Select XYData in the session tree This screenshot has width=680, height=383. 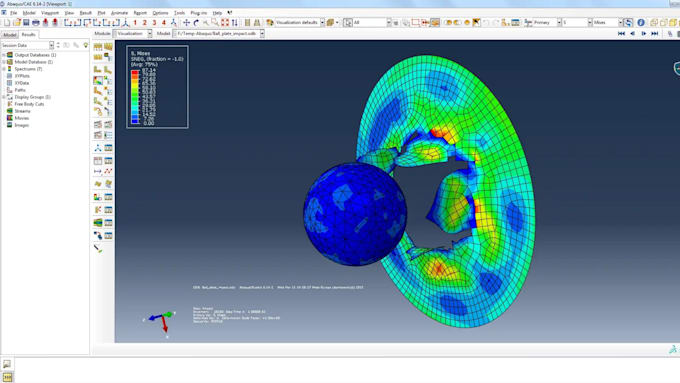pyautogui.click(x=22, y=83)
